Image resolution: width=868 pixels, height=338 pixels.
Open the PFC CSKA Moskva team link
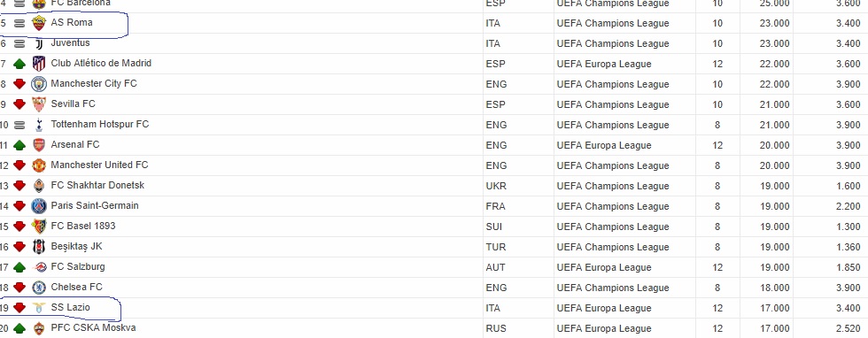[93, 327]
